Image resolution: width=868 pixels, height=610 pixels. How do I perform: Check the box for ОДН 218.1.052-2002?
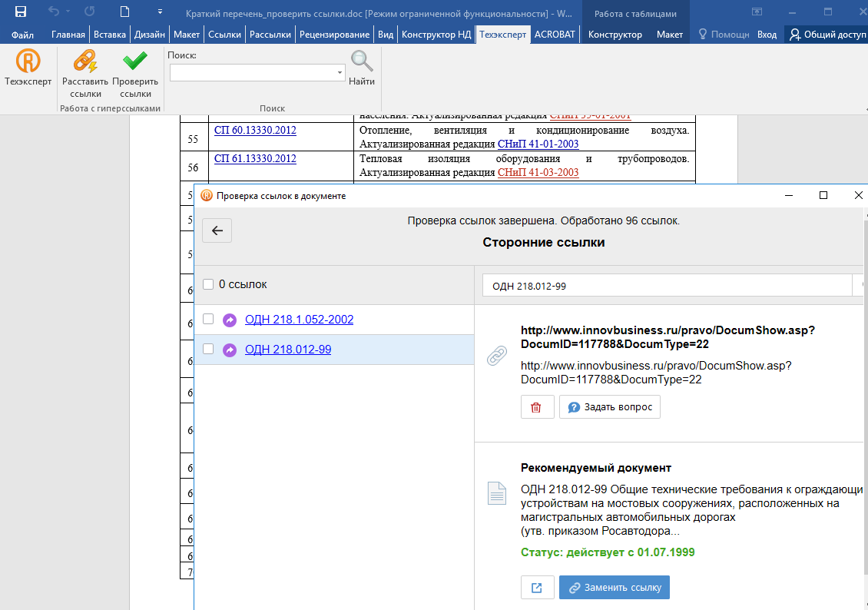coord(208,319)
